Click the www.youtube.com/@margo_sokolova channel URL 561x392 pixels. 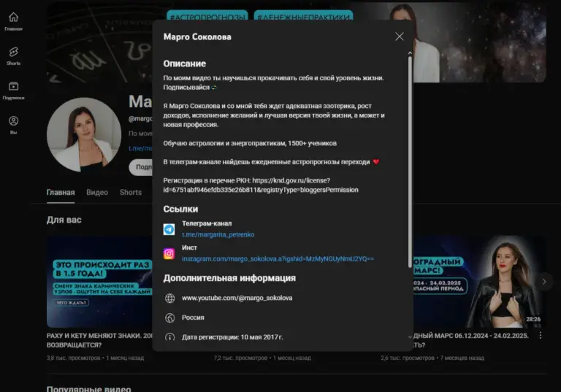(237, 298)
